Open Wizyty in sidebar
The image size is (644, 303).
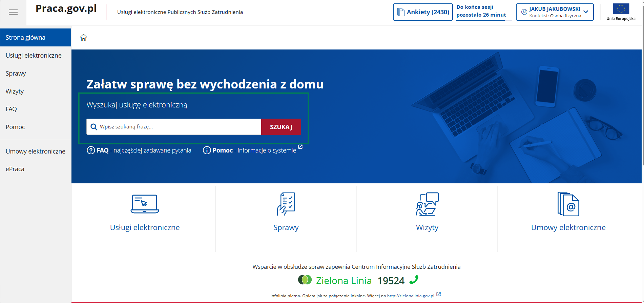pos(36,91)
